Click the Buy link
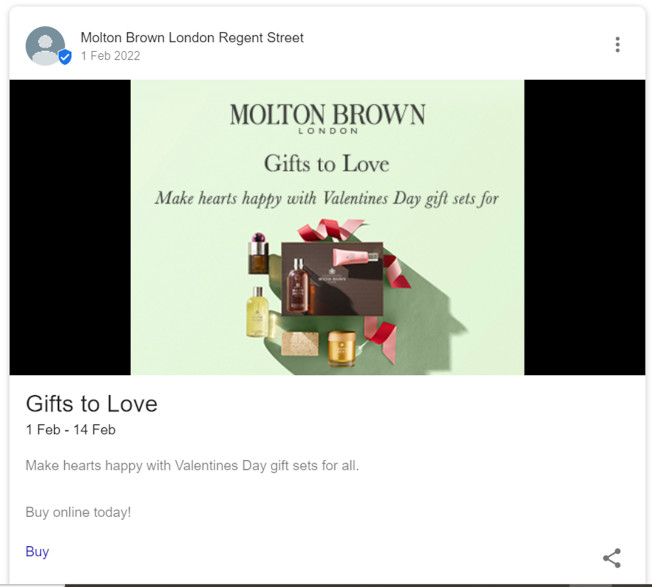Viewport: 652px width, 587px height. point(37,551)
